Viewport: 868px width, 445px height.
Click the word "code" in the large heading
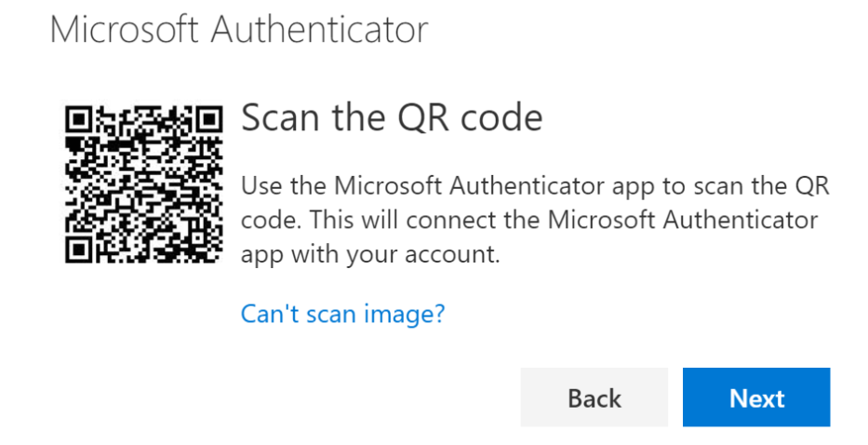[x=502, y=117]
